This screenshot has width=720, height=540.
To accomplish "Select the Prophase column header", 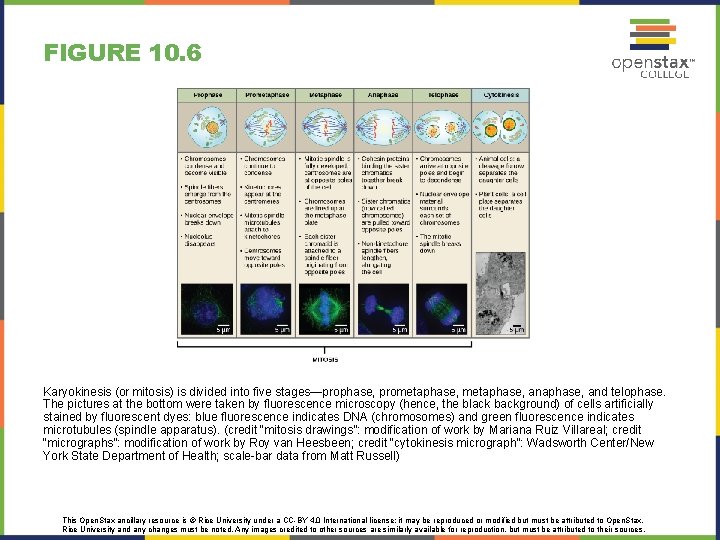I will click(x=207, y=95).
